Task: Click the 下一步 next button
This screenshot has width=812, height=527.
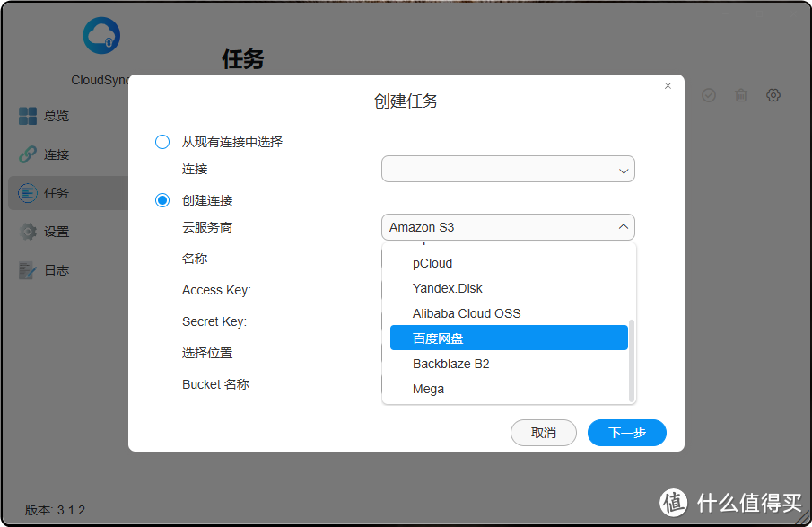Action: click(x=626, y=433)
